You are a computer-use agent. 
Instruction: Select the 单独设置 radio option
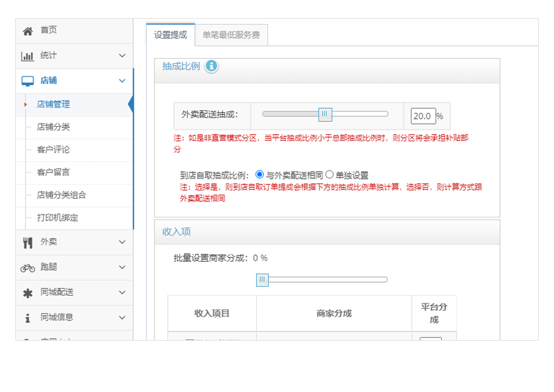click(330, 175)
